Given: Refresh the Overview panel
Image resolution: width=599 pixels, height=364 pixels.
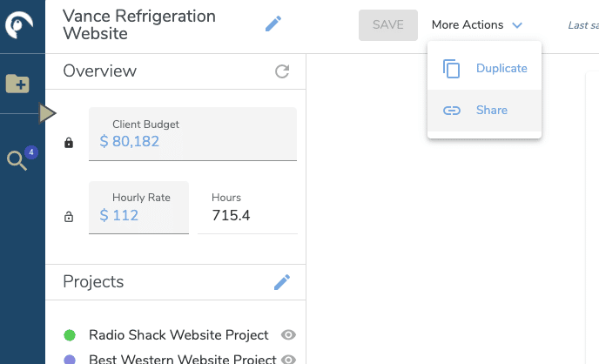Looking at the screenshot, I should click(x=282, y=71).
